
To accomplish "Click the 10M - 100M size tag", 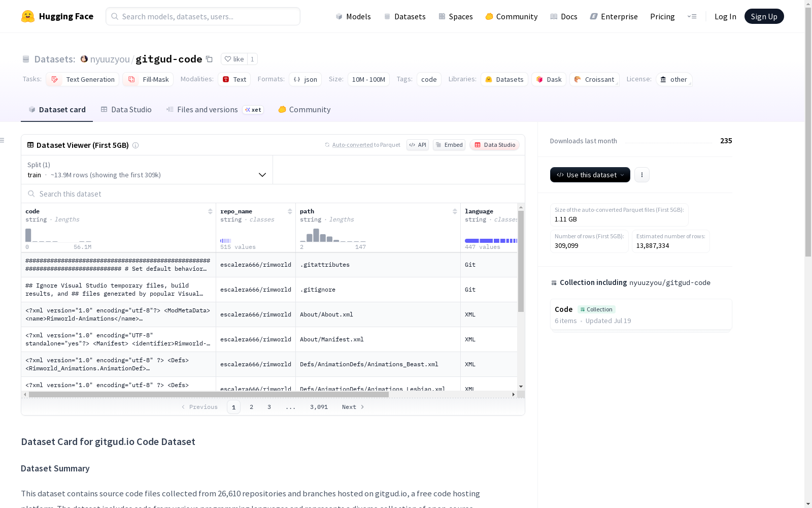I will [x=368, y=79].
